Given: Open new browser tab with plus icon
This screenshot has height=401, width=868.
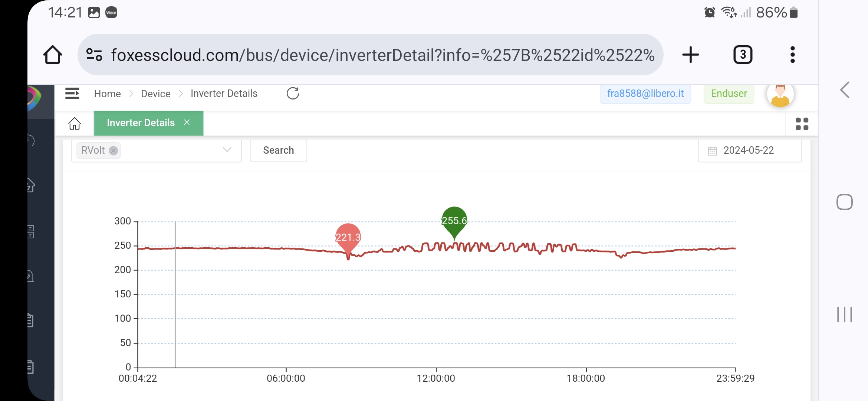Looking at the screenshot, I should (690, 55).
